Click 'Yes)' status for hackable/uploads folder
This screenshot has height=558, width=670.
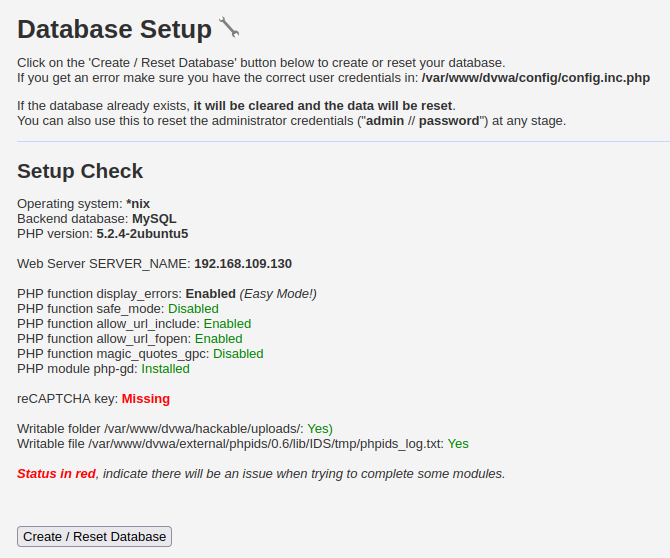[x=320, y=429]
